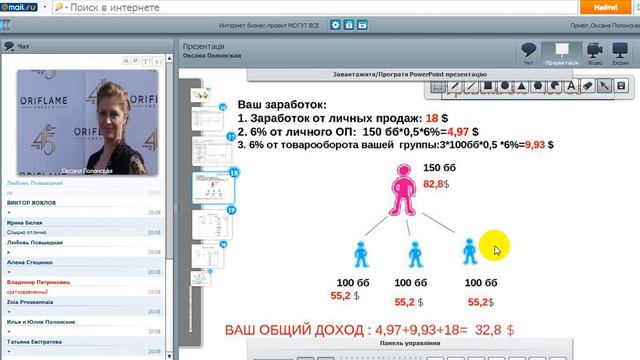Click chat name 'Татьяна Евстратова'
The height and width of the screenshot is (360, 640).
(x=34, y=342)
